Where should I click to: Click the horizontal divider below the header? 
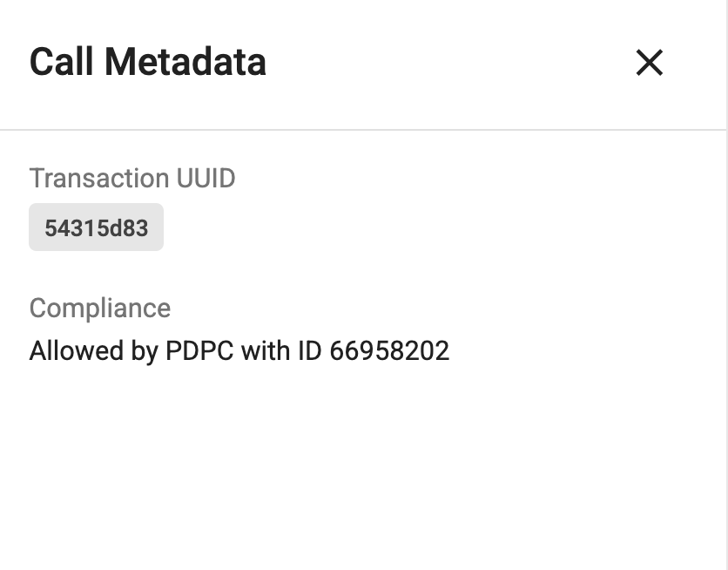click(364, 130)
